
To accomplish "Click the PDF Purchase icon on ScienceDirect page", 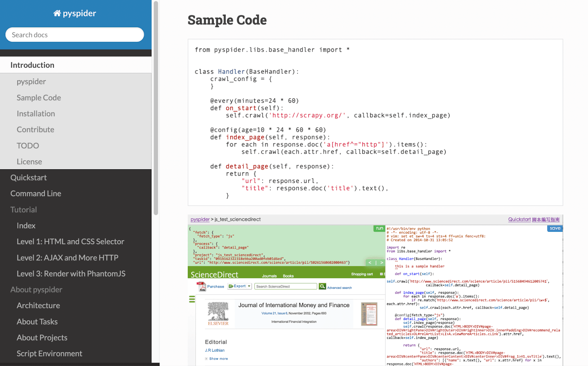I will pos(202,287).
